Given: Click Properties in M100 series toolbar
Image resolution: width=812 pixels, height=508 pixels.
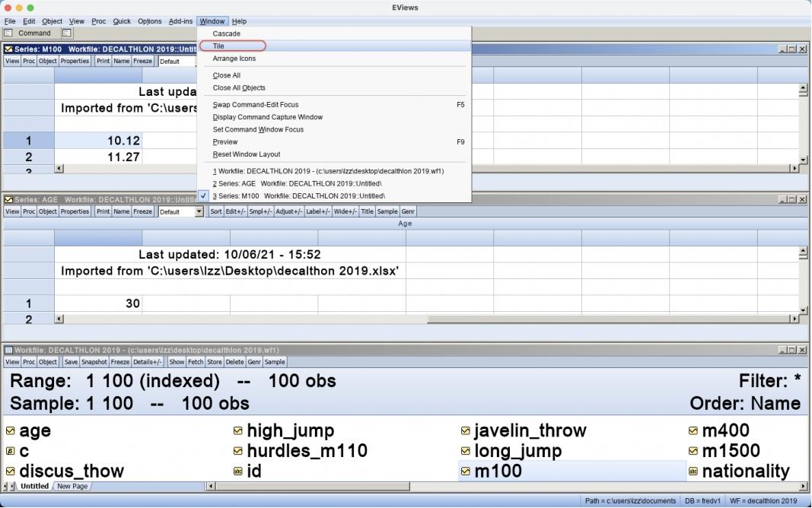Looking at the screenshot, I should pos(75,61).
